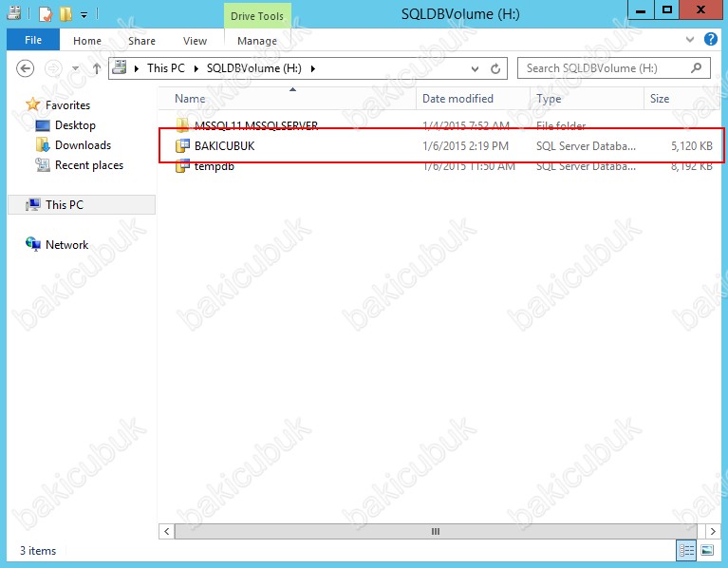This screenshot has height=568, width=728.
Task: Open Help with the question mark icon
Action: 710,39
